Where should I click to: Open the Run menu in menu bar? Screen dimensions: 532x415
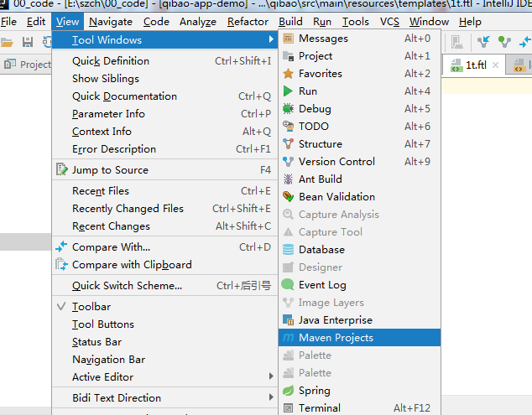[x=322, y=22]
